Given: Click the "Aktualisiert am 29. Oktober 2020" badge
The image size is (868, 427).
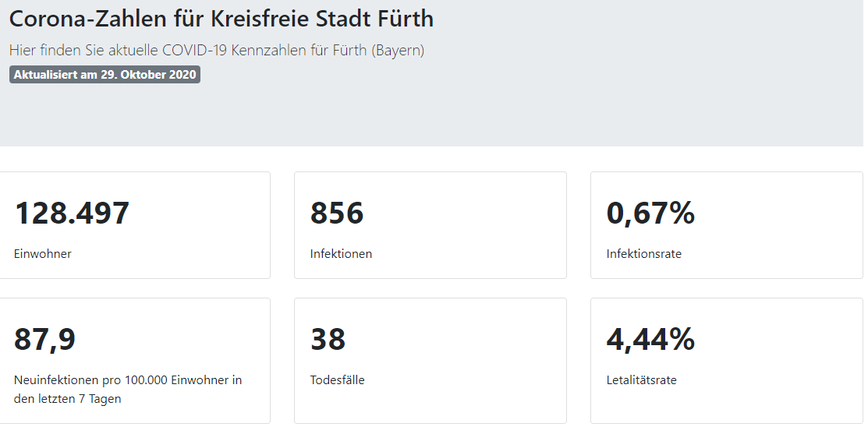Looking at the screenshot, I should (x=105, y=75).
